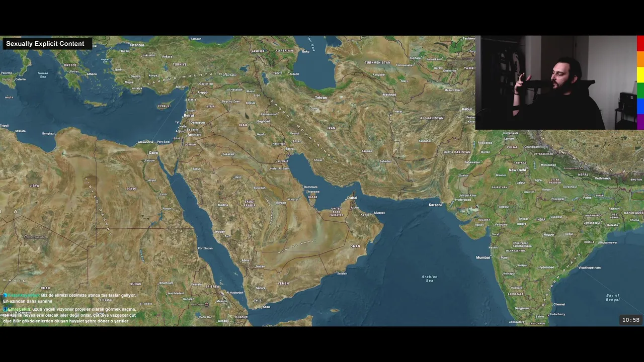Image resolution: width=644 pixels, height=362 pixels.
Task: Click the Amman city label
Action: click(x=194, y=135)
